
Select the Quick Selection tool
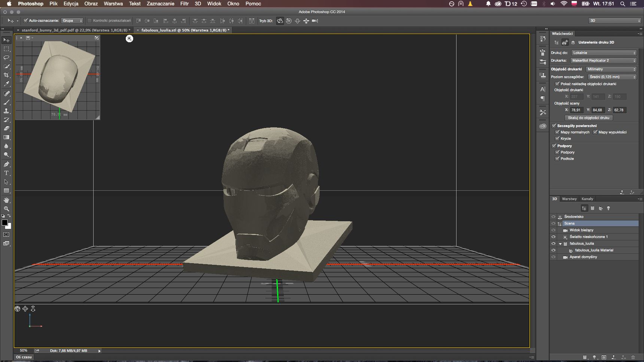(x=6, y=67)
